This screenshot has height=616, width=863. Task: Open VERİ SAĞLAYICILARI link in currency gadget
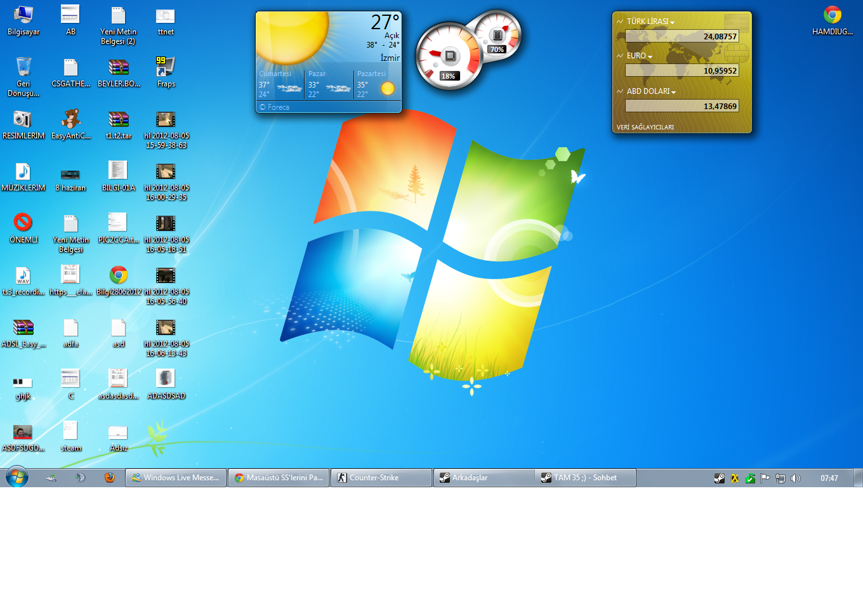pos(645,128)
